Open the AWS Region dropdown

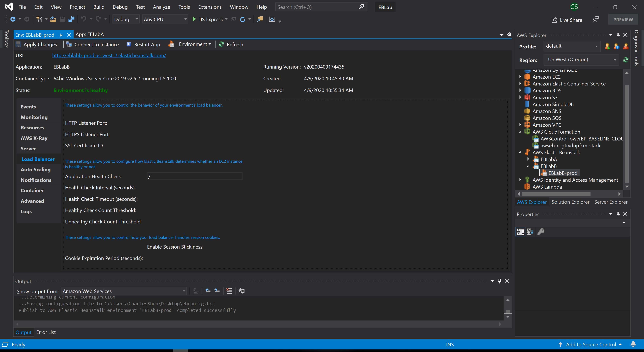[581, 60]
